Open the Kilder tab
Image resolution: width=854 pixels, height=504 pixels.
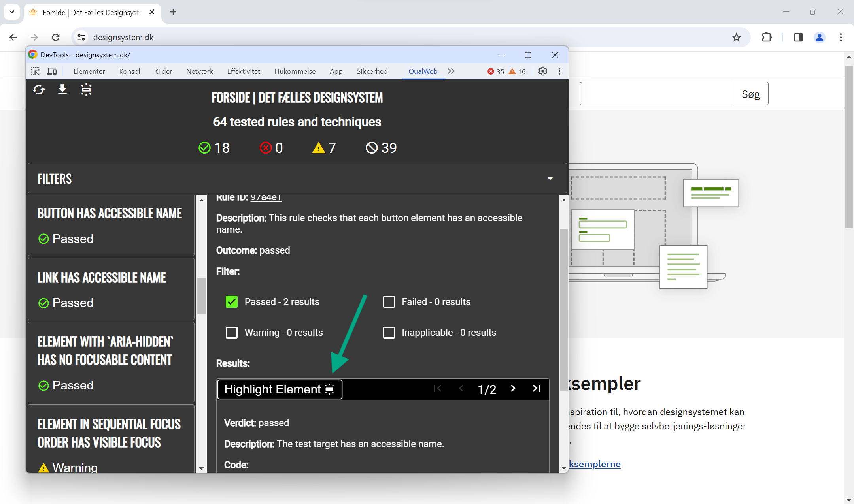click(x=163, y=71)
